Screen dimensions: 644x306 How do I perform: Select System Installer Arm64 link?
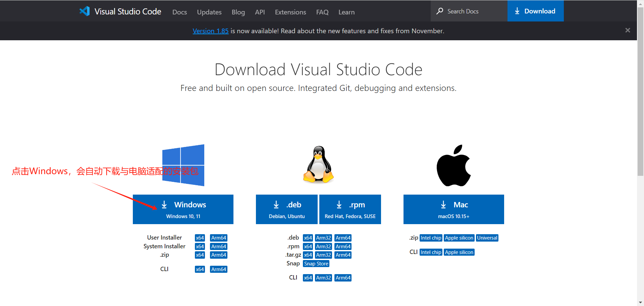219,247
